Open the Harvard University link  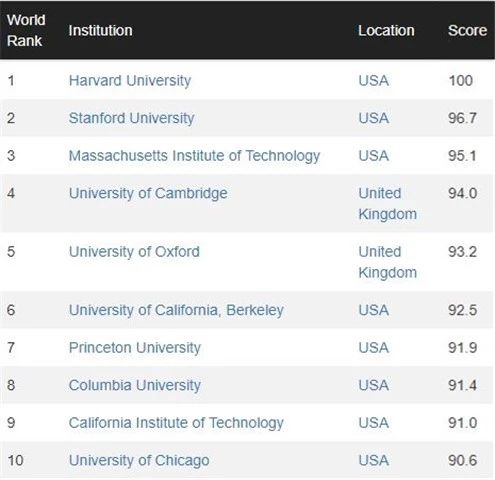(x=130, y=81)
